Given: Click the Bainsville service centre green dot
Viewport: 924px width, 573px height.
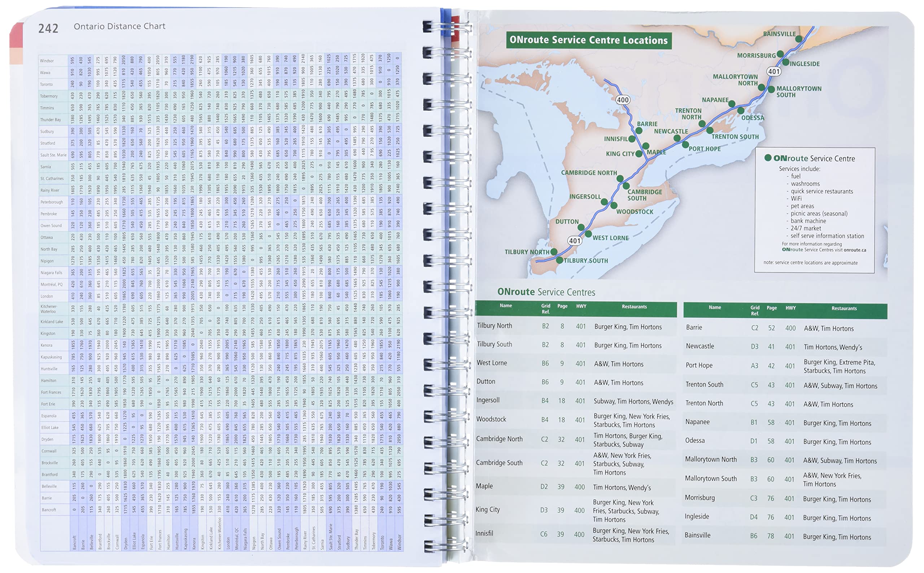Looking at the screenshot, I should 798,39.
